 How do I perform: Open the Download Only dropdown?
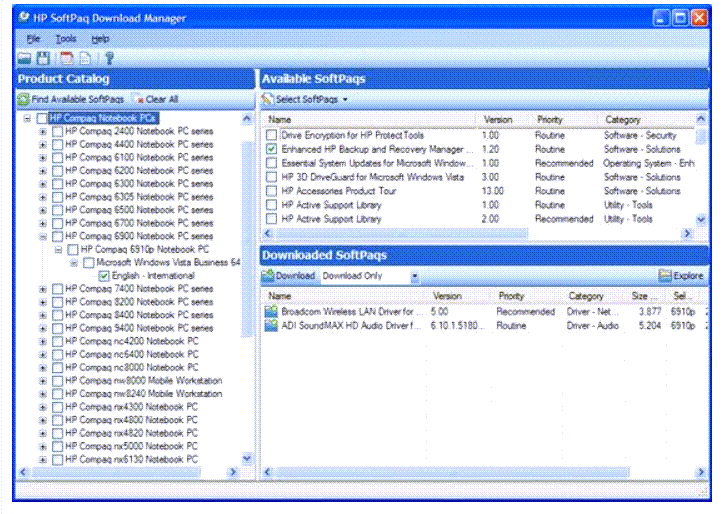point(414,276)
